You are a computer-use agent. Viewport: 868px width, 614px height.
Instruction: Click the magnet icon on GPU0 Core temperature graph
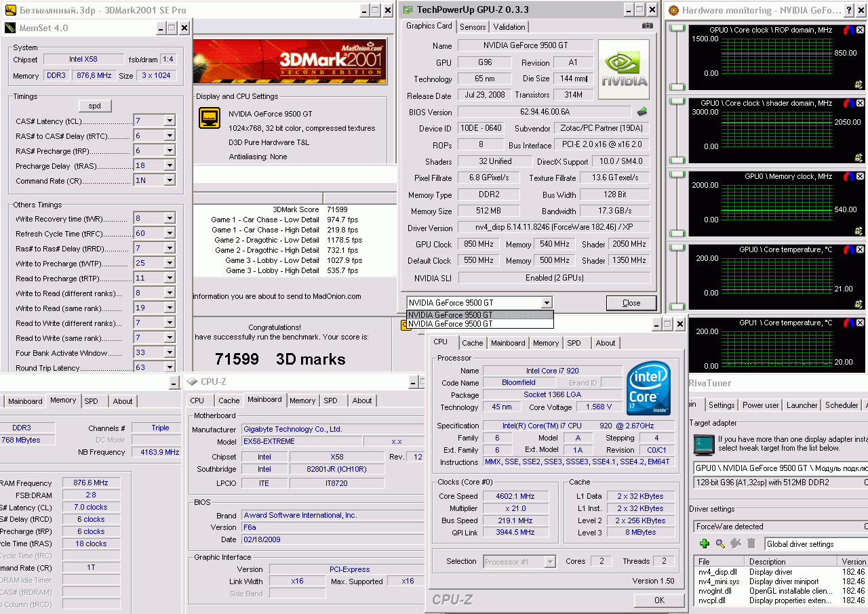pyautogui.click(x=848, y=249)
